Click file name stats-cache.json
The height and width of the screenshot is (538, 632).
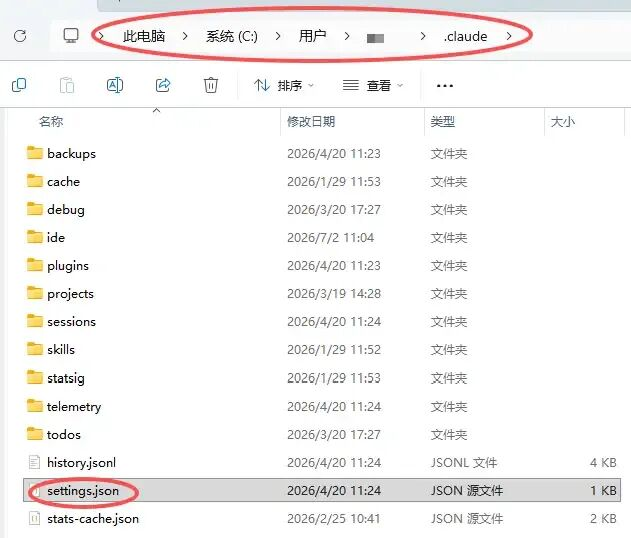pos(93,519)
